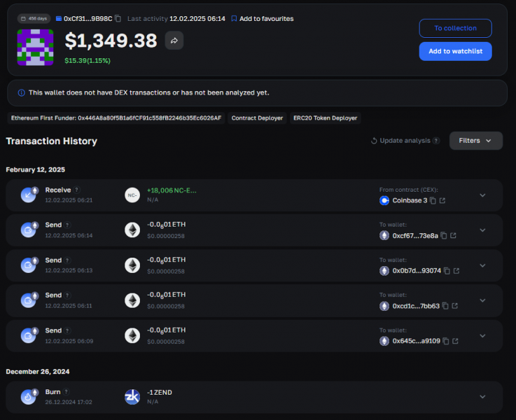Click the pixel avatar wallet thumbnail
516x420 pixels.
[35, 48]
